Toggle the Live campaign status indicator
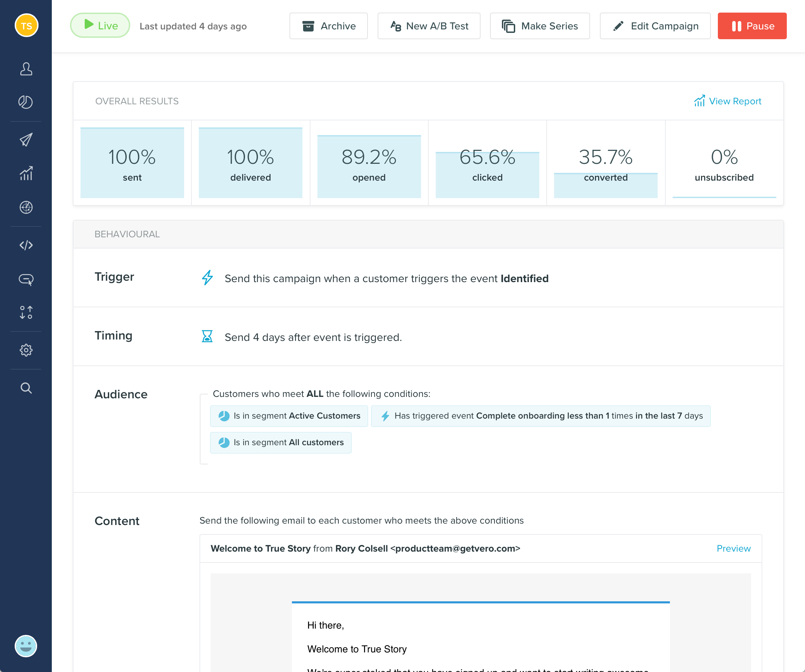 pyautogui.click(x=100, y=26)
